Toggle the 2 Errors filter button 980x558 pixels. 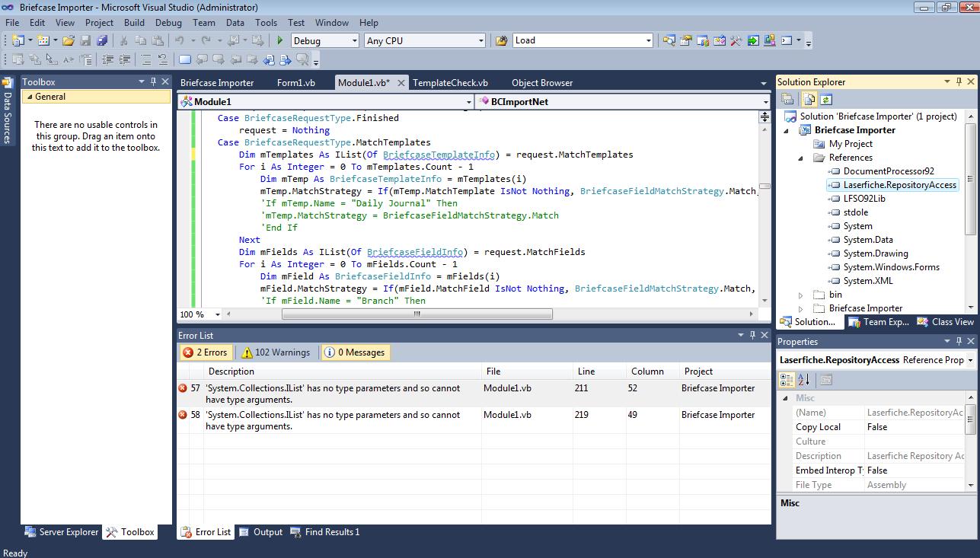pyautogui.click(x=204, y=352)
